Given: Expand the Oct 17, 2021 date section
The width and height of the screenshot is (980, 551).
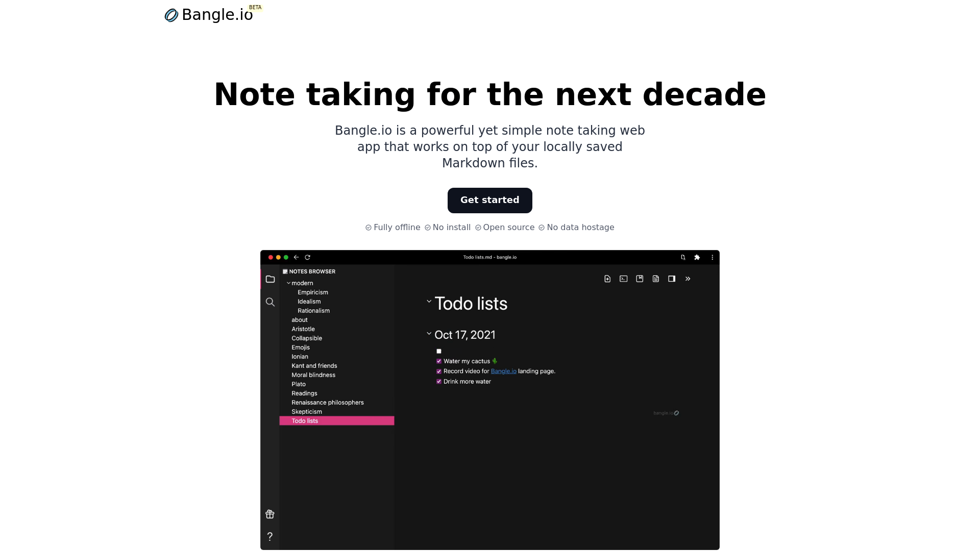Looking at the screenshot, I should [x=428, y=333].
